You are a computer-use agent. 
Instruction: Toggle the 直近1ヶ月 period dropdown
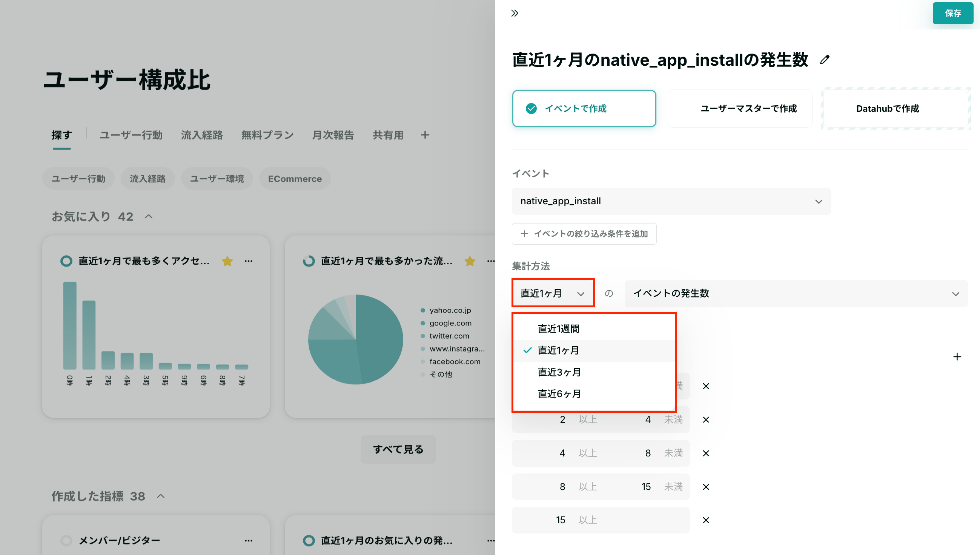pyautogui.click(x=553, y=293)
